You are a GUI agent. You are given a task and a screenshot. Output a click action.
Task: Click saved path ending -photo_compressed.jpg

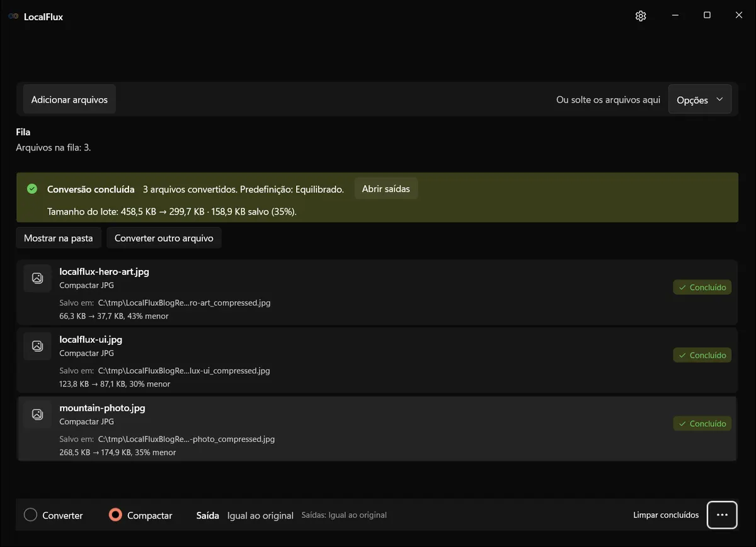tap(186, 439)
